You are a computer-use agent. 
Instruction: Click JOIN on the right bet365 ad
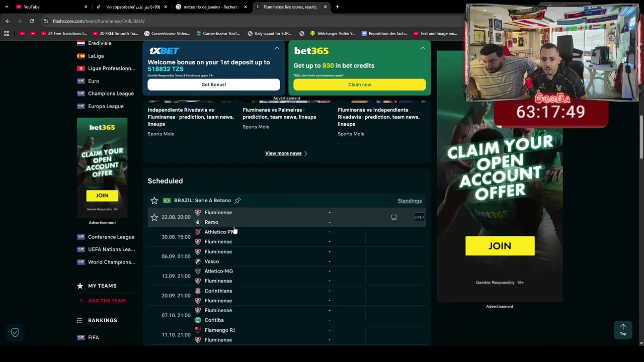(x=500, y=246)
